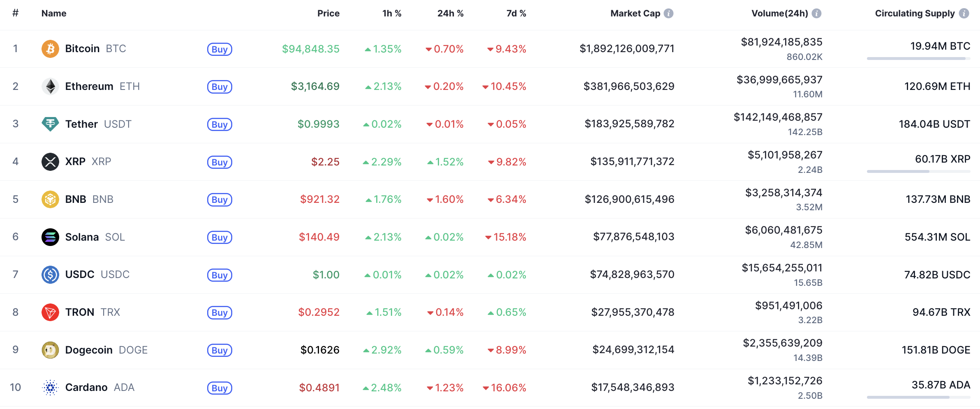Open the USDC coin name link
The height and width of the screenshot is (409, 980).
pos(80,274)
